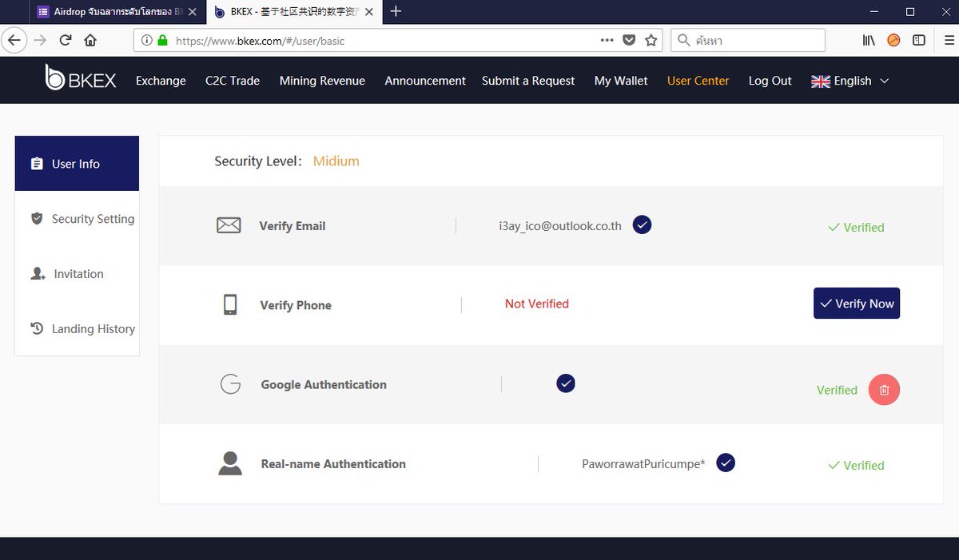The image size is (959, 560).
Task: Click the BKEX logo
Action: [x=81, y=77]
